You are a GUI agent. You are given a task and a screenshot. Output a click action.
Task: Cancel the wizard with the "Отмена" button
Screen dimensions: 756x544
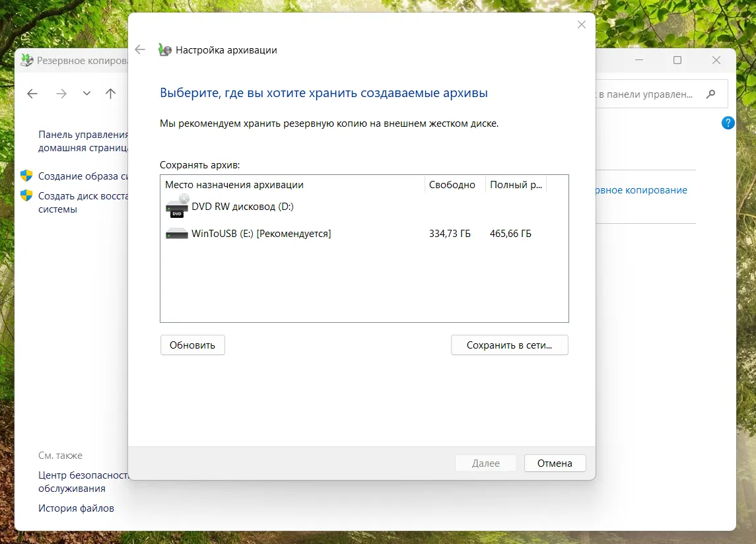click(x=555, y=463)
